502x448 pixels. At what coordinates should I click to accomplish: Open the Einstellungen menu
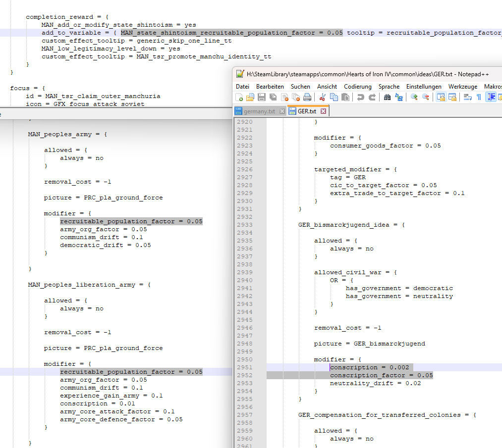424,86
